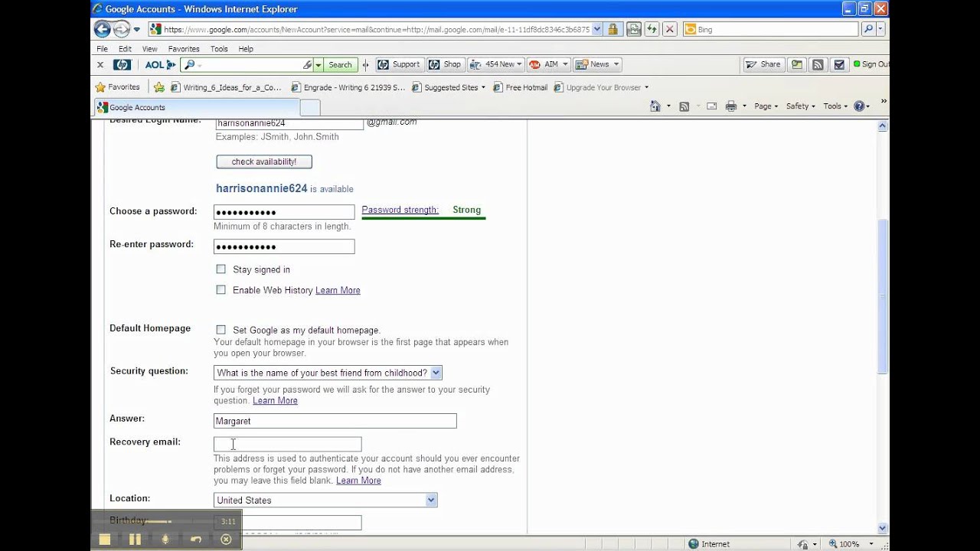Click the undo arrow on recorder overlay
The height and width of the screenshot is (551, 980).
click(196, 540)
